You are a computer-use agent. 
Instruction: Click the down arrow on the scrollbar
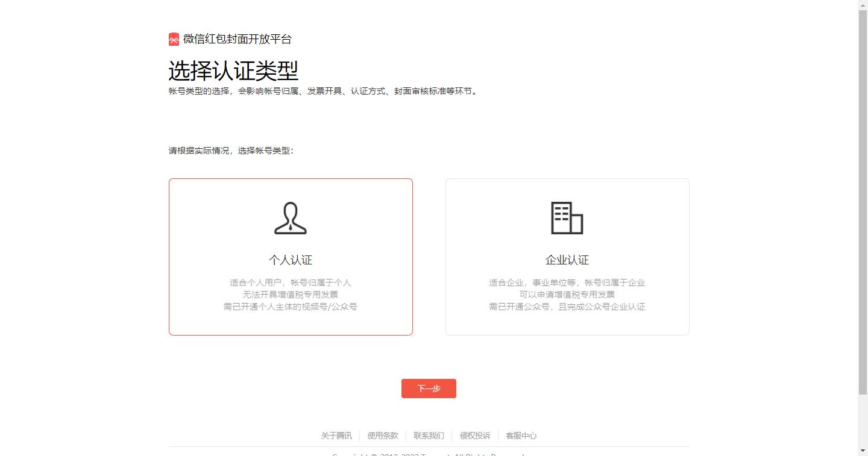click(x=863, y=451)
